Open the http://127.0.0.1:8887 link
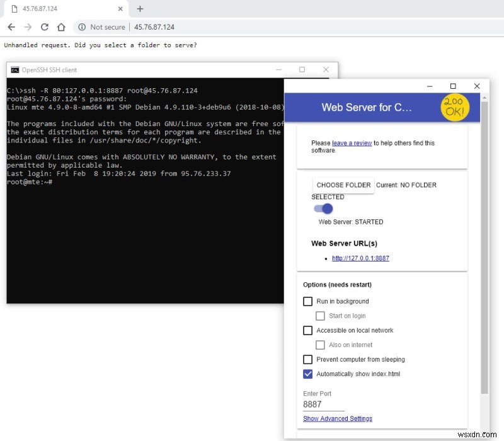 (x=360, y=258)
